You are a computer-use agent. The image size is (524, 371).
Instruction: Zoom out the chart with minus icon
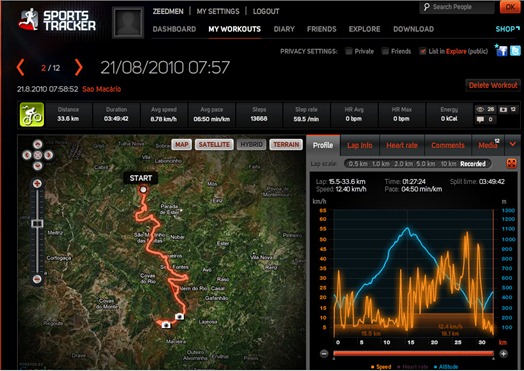(324, 354)
